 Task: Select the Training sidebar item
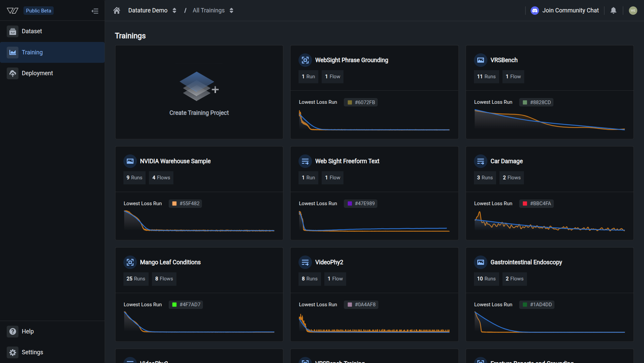point(32,52)
